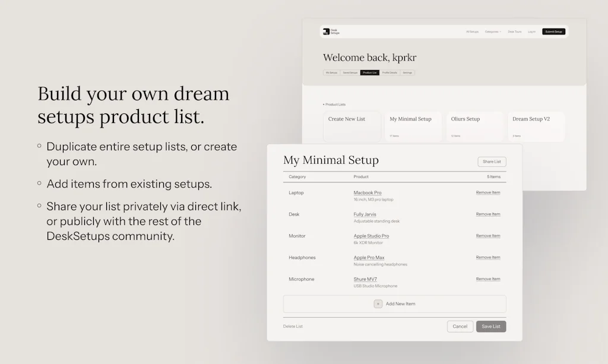Switch to the Saved Setups tab
Screen dimensions: 608x364
(x=350, y=72)
